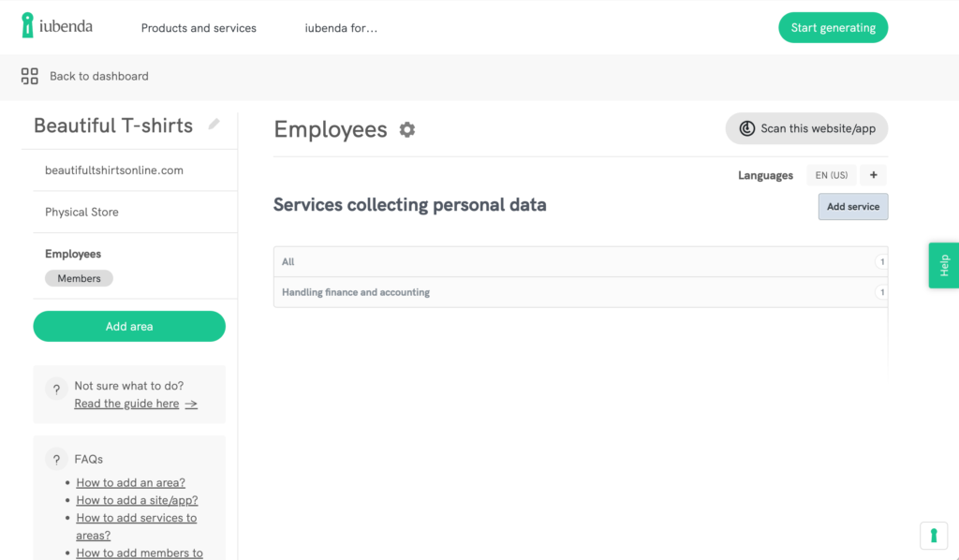959x560 pixels.
Task: Open Employees settings via the gear icon
Action: 406,129
